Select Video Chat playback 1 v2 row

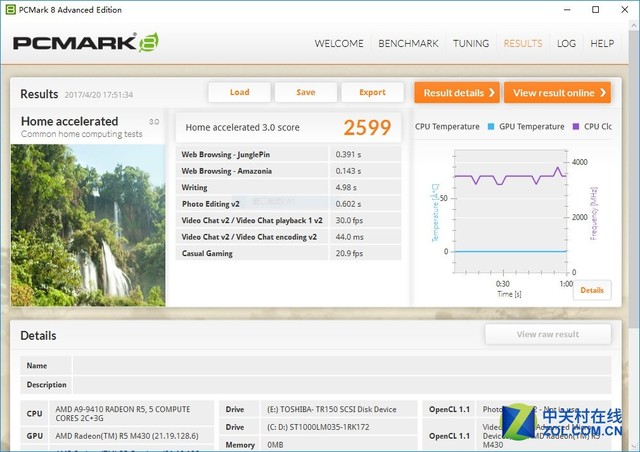[x=289, y=220]
